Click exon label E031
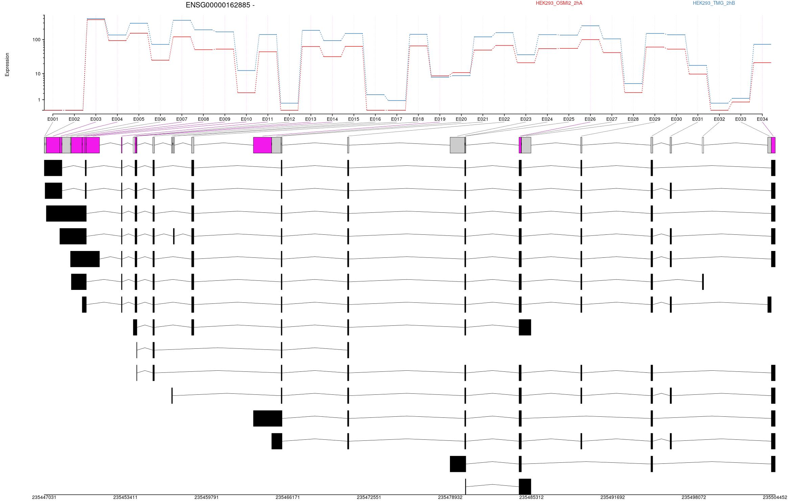Viewport: 812px width, 504px height. tap(698, 119)
